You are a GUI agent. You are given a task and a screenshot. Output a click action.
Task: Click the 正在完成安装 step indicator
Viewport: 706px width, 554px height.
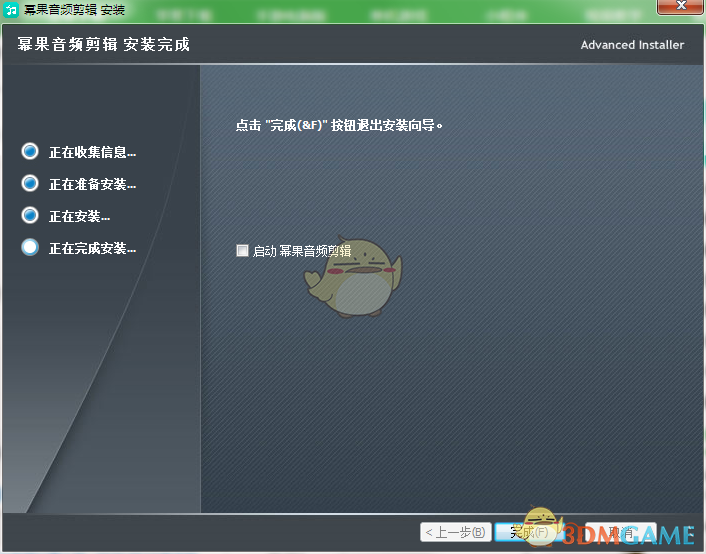pos(30,247)
